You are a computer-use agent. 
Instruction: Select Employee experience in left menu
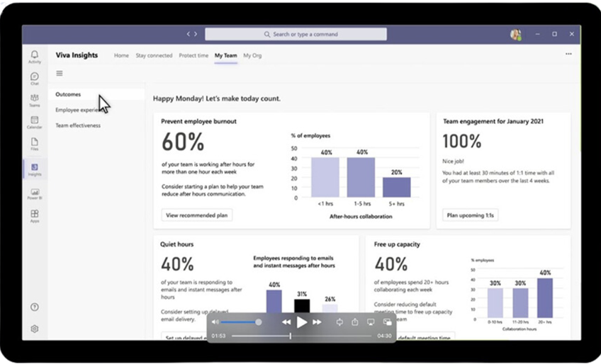click(78, 110)
